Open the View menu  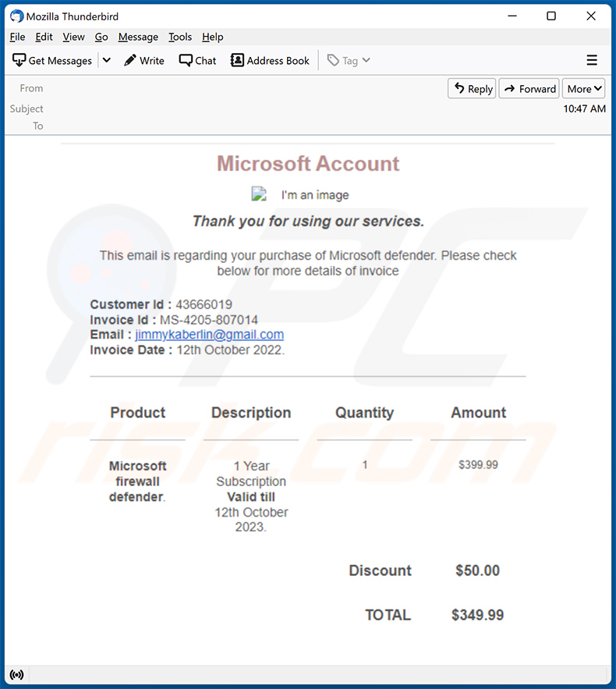(73, 37)
